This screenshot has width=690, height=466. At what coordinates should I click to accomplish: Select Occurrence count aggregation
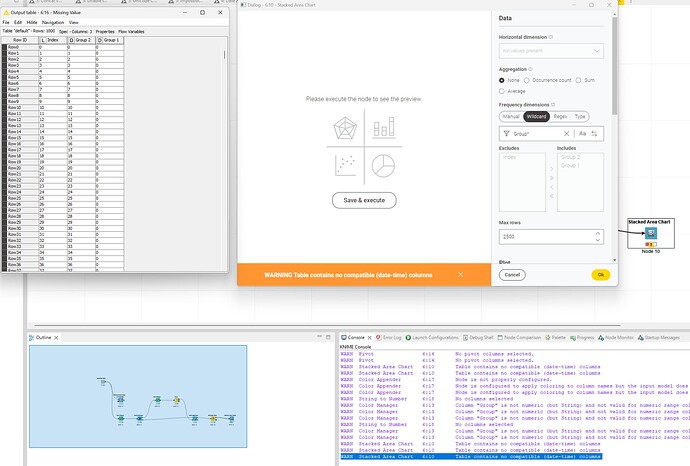point(526,81)
